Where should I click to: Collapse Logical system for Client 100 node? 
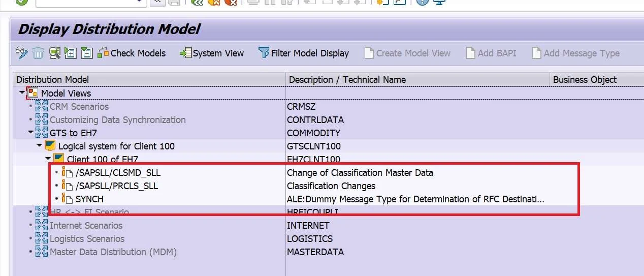(39, 145)
